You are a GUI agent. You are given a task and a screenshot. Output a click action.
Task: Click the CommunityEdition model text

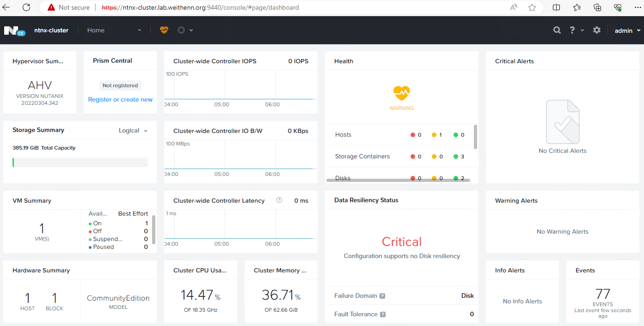pos(118,298)
